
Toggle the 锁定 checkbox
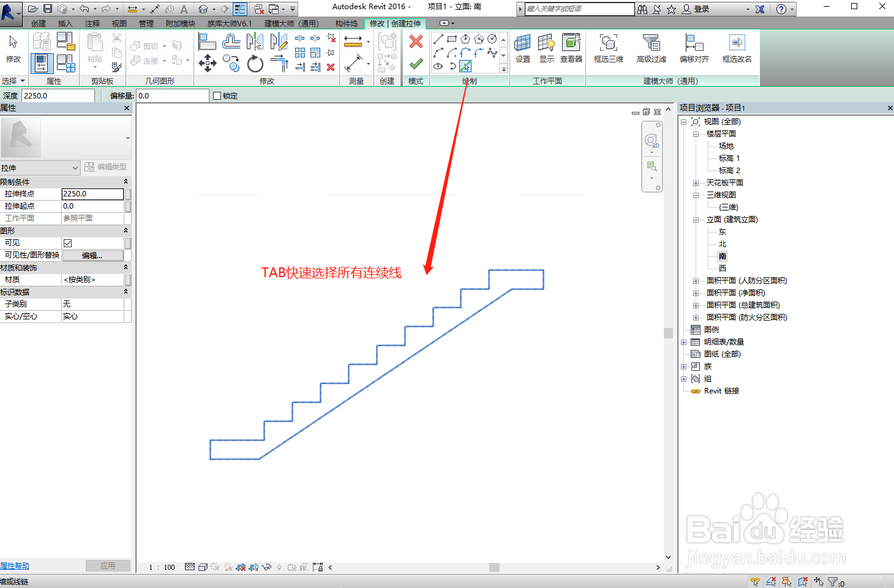tap(217, 95)
